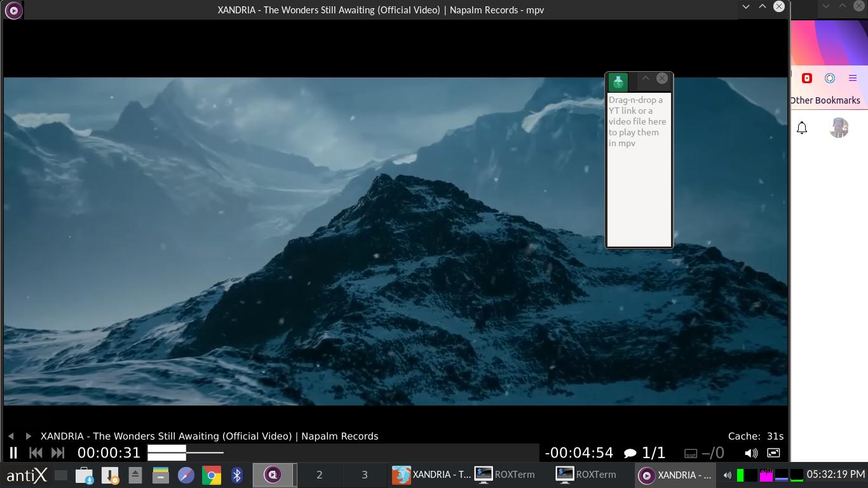868x488 pixels.
Task: Switch to Firefox XANDRIA taskbar entry
Action: coord(431,475)
